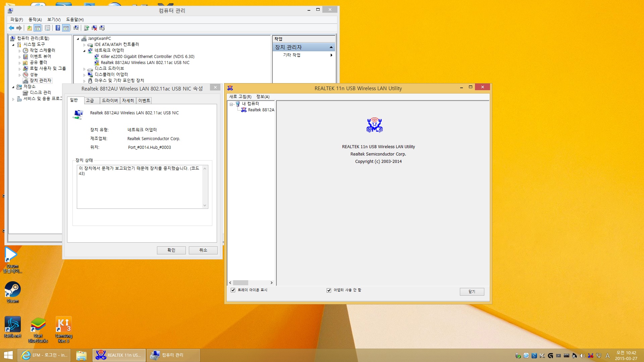Open the Windows Start button

pos(8,355)
